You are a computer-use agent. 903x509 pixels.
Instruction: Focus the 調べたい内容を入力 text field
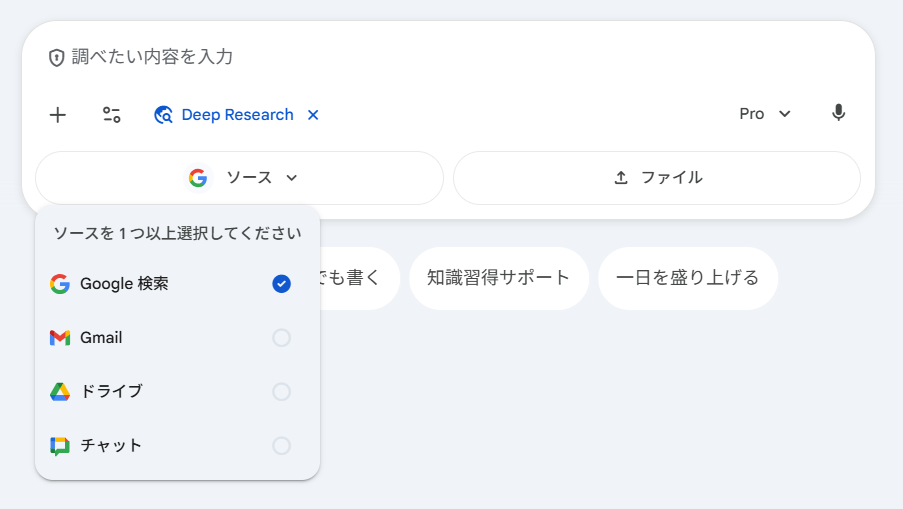[450, 57]
